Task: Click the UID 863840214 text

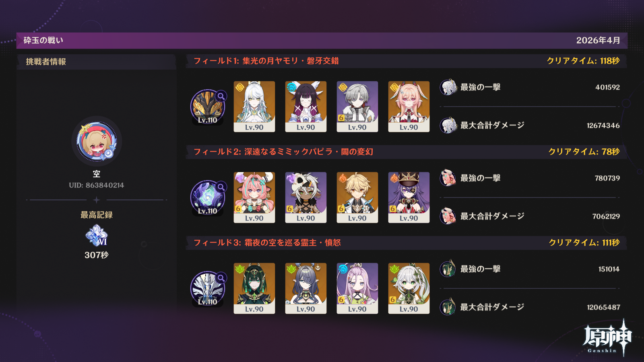Action: pos(97,185)
